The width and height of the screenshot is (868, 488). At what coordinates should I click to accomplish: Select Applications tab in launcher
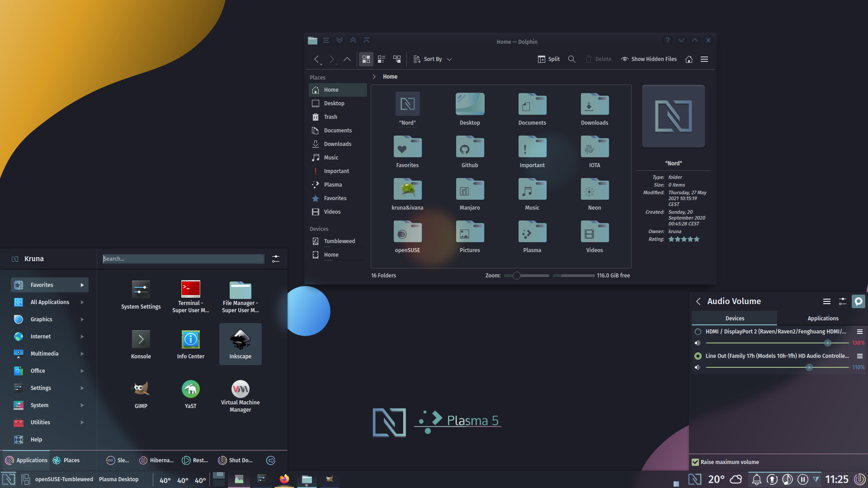click(26, 460)
